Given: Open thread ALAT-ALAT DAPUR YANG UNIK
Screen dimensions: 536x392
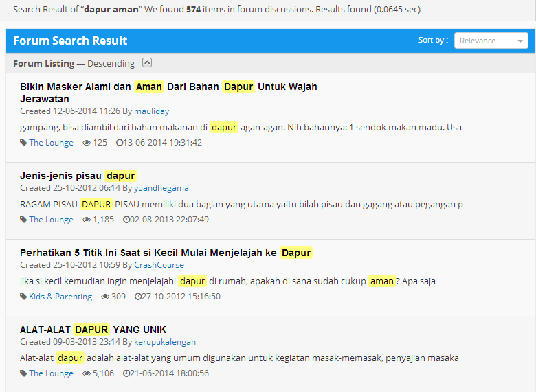Looking at the screenshot, I should [93, 329].
